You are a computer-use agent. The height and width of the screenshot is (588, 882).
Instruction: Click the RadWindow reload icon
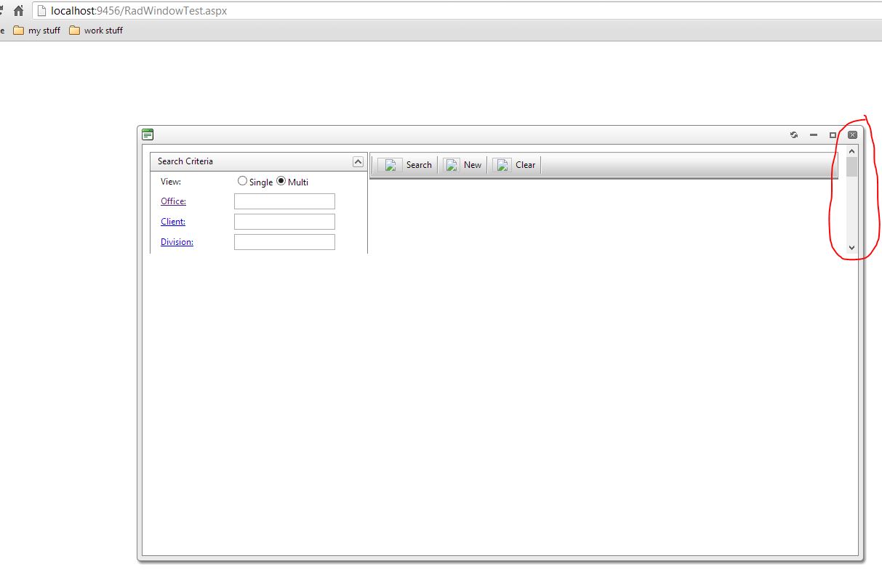[x=794, y=135]
